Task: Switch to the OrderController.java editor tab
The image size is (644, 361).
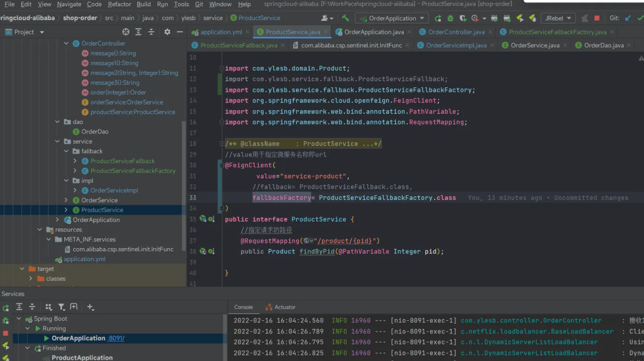Action: (x=456, y=32)
